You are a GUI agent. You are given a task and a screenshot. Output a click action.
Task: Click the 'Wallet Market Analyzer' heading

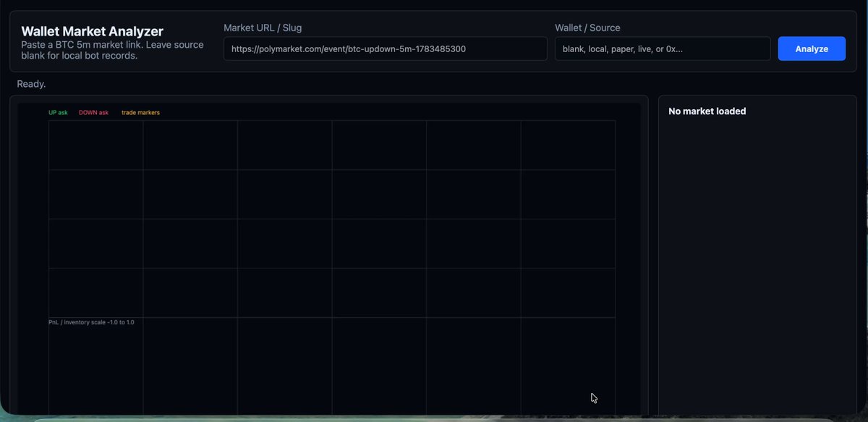(x=93, y=31)
